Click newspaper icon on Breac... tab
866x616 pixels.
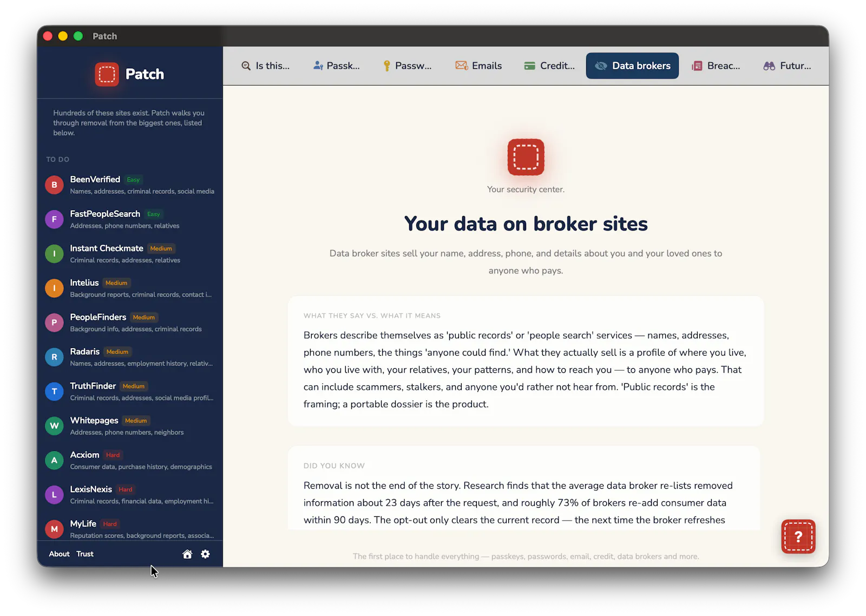(x=697, y=65)
